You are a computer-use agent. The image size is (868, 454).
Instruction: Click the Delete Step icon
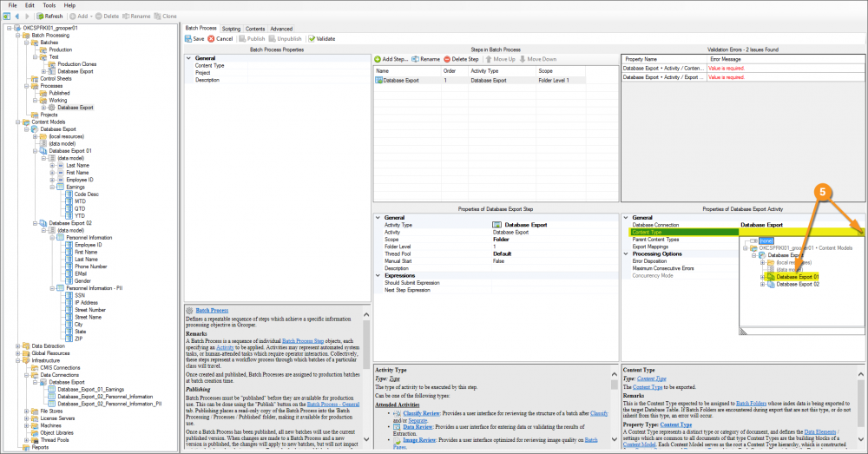click(448, 59)
